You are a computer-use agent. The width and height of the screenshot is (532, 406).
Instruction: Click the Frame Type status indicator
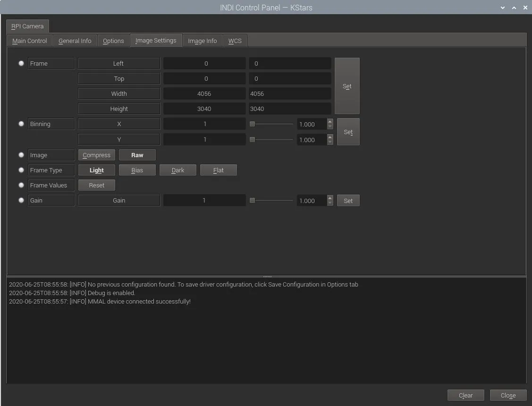click(21, 170)
